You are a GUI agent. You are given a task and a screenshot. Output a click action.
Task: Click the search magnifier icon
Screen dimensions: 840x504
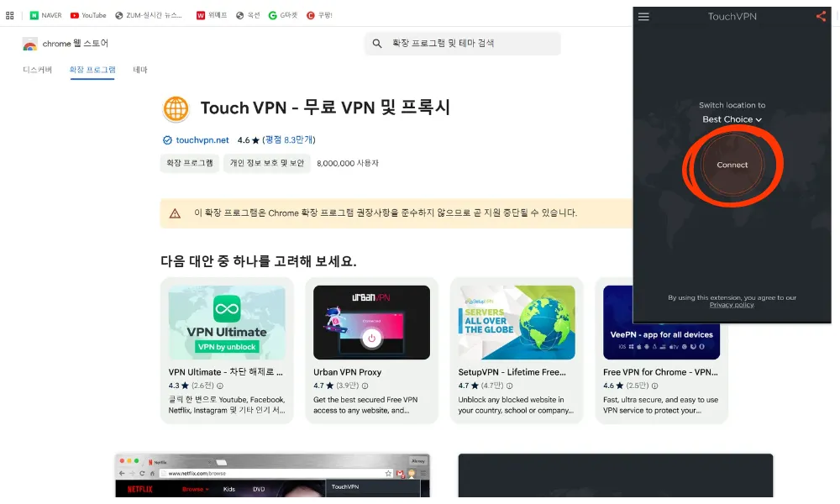(377, 44)
